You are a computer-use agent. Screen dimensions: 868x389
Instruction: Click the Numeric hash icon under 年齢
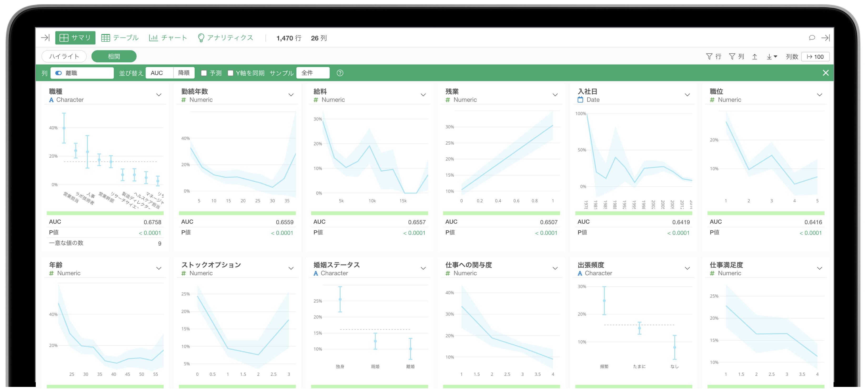pos(51,273)
